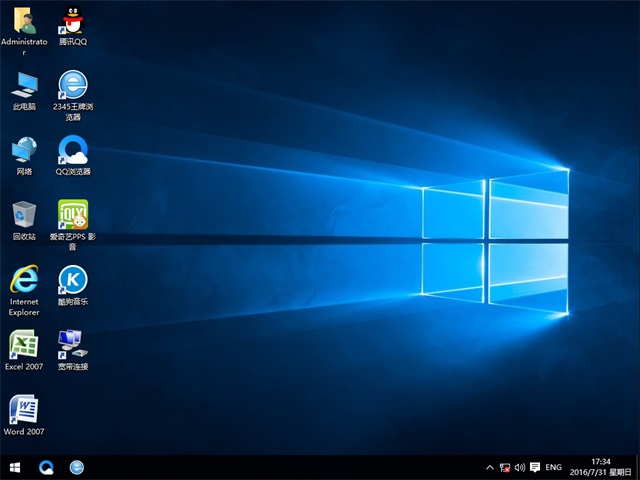The height and width of the screenshot is (480, 640).
Task: Open the Kugou Music shortcut
Action: (72, 279)
